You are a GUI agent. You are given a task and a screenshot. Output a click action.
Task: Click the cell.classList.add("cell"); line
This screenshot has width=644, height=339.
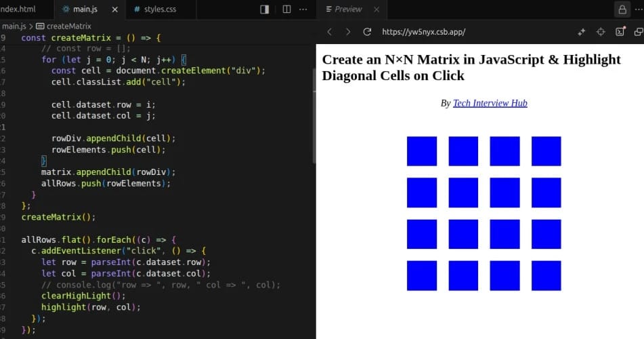119,82
